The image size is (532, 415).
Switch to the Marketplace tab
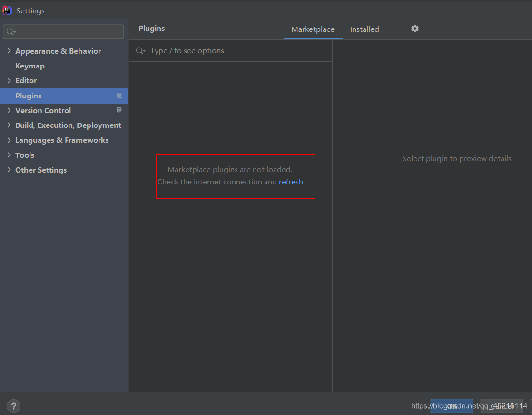(x=313, y=29)
